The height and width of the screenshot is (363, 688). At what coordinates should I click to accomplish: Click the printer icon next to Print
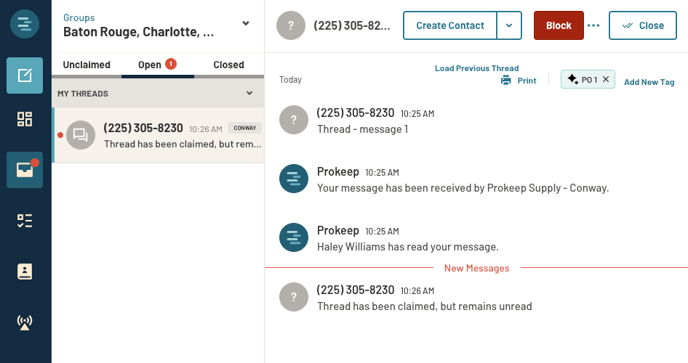point(506,80)
